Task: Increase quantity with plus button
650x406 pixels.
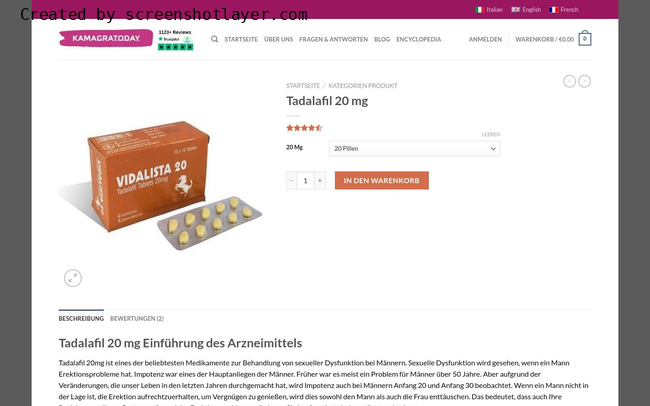Action: click(320, 180)
